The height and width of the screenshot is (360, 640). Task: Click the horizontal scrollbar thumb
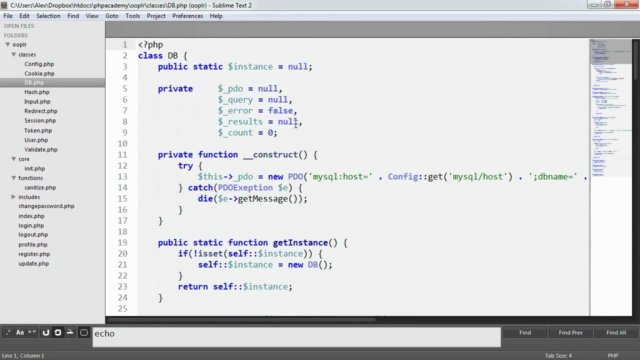click(242, 319)
